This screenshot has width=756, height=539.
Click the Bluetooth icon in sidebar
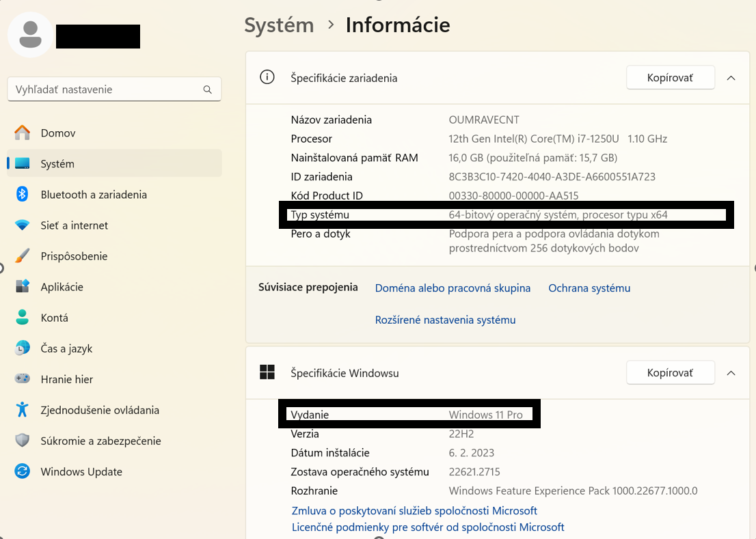click(22, 194)
